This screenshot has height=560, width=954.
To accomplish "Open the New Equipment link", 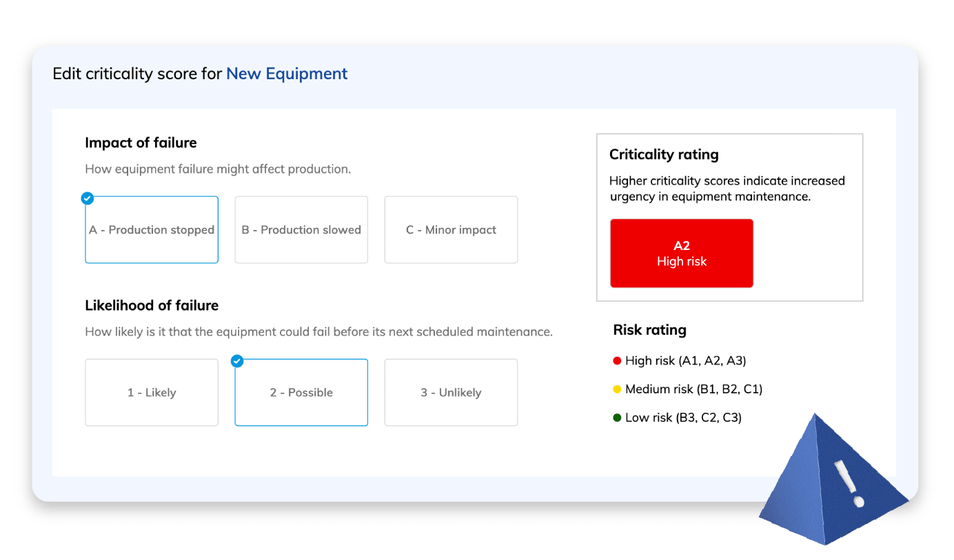I will point(287,73).
